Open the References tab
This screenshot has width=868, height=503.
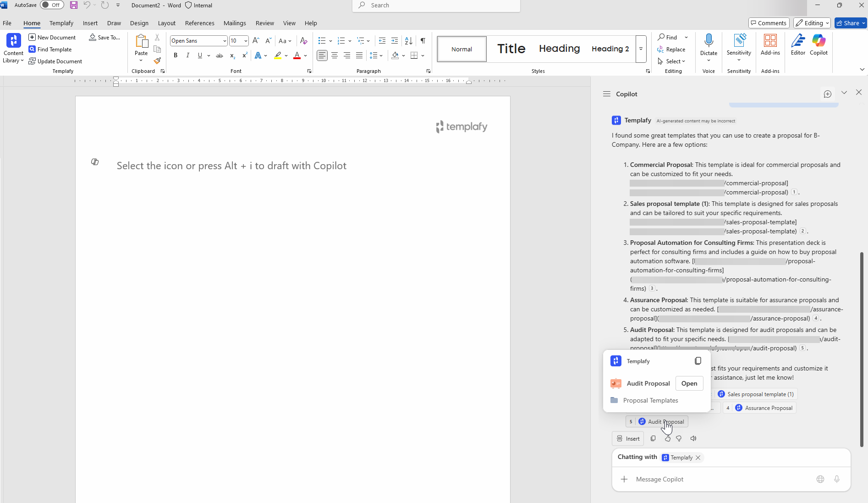coord(199,23)
